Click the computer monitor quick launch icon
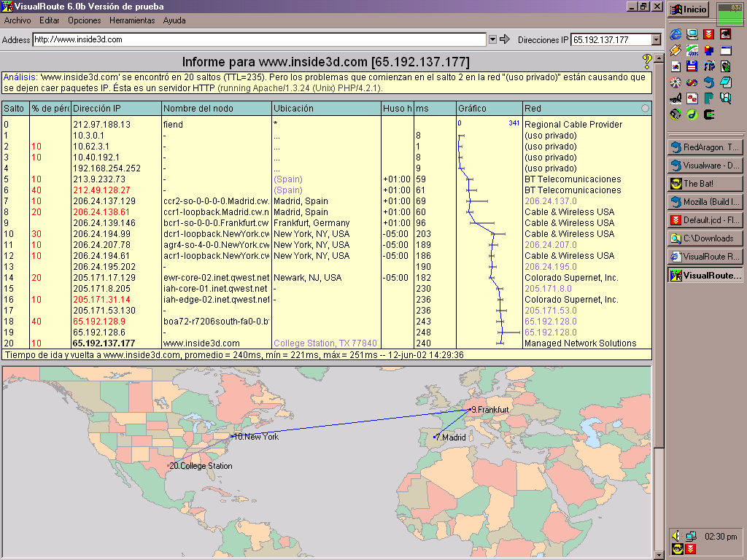 [x=692, y=34]
